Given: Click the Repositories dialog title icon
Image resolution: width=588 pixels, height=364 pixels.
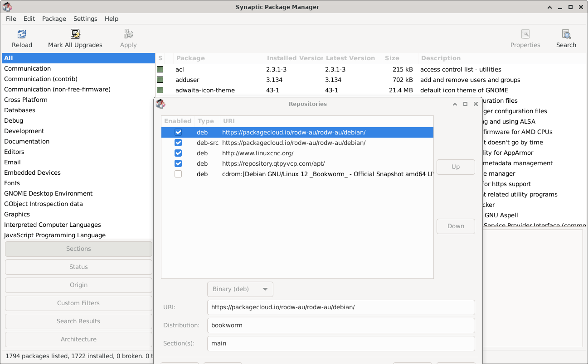Looking at the screenshot, I should tap(160, 104).
